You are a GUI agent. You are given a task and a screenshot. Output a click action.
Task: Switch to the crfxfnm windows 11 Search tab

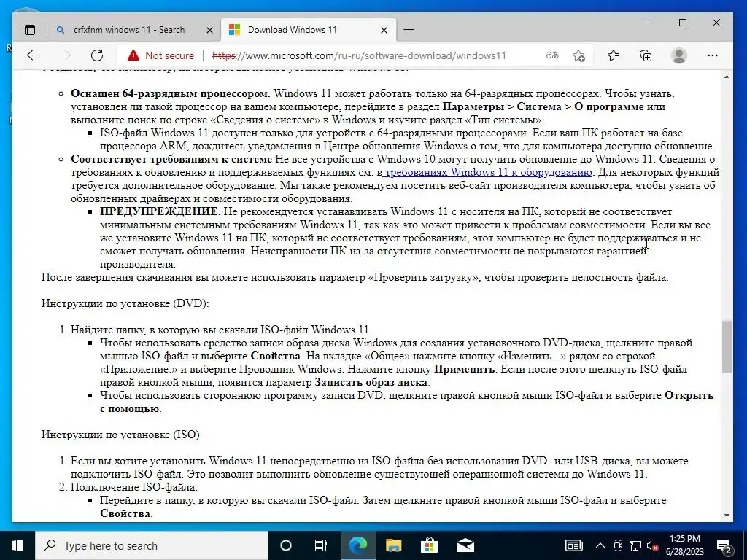coord(129,29)
